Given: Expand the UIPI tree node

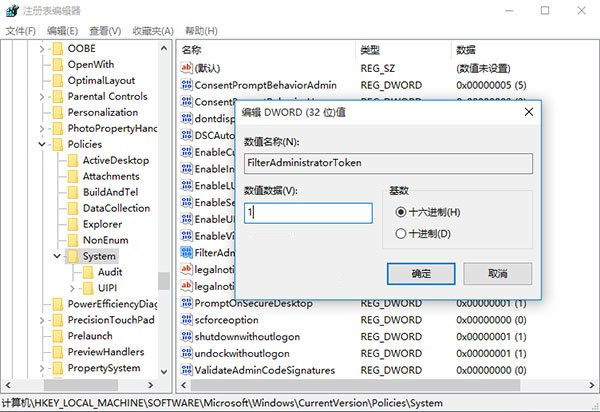Looking at the screenshot, I should (x=72, y=288).
